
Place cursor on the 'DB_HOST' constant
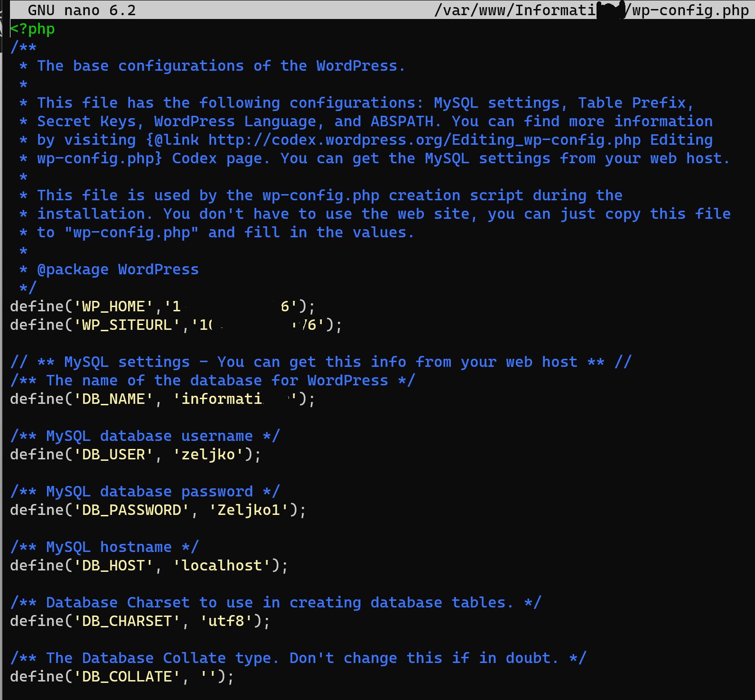[113, 566]
